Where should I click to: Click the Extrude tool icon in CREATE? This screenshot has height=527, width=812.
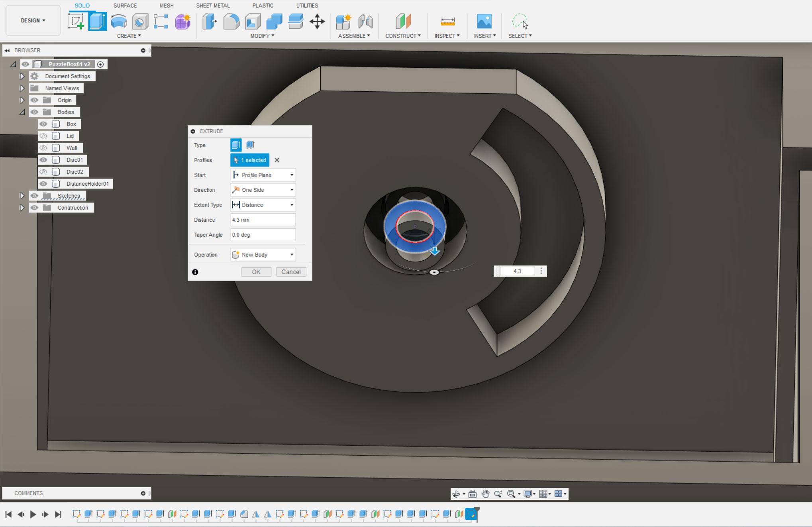click(x=96, y=22)
